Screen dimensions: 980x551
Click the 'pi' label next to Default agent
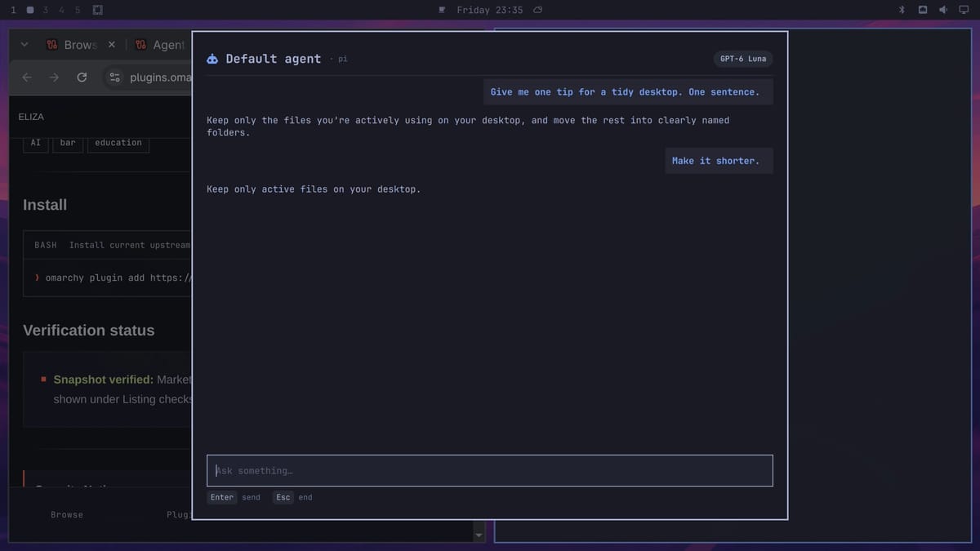tap(342, 59)
